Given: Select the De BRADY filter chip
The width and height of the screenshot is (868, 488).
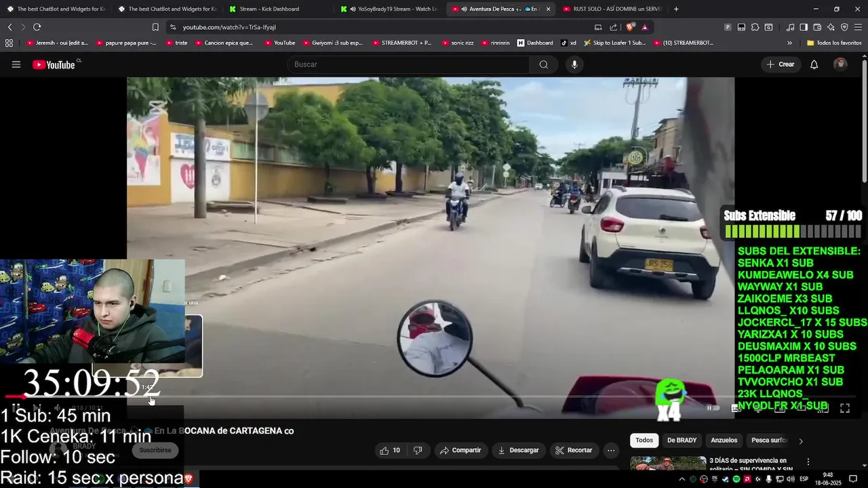Looking at the screenshot, I should 682,441.
